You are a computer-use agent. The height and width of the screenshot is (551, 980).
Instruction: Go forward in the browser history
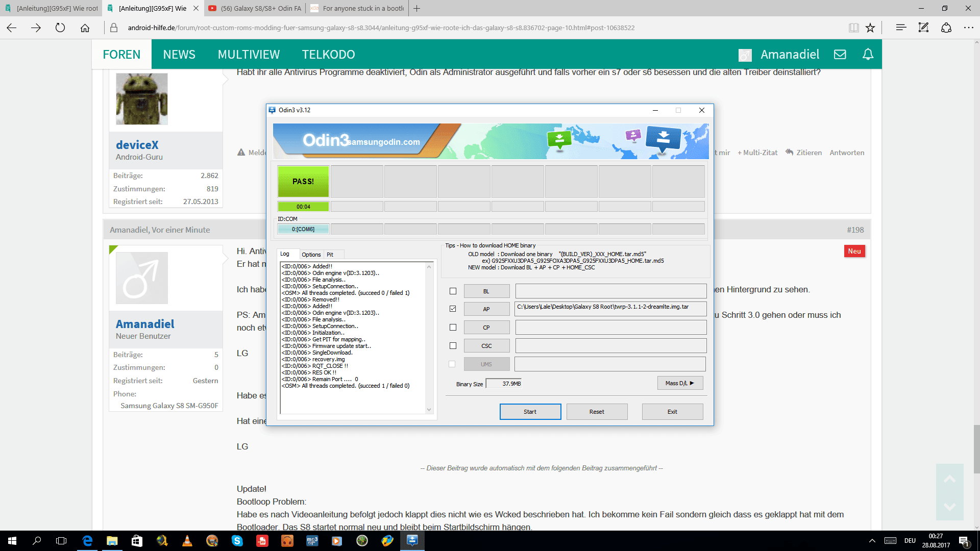[x=36, y=28]
